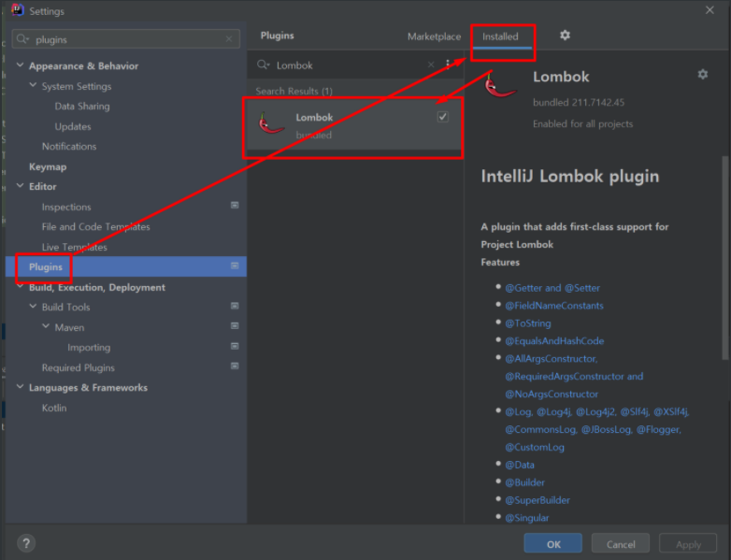Open the @EqualsAndHashCode link
The image size is (731, 560).
point(554,341)
